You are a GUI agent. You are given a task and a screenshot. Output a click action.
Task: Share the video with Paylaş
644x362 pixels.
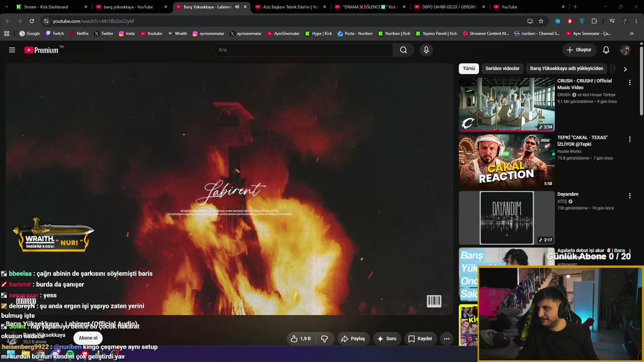353,339
